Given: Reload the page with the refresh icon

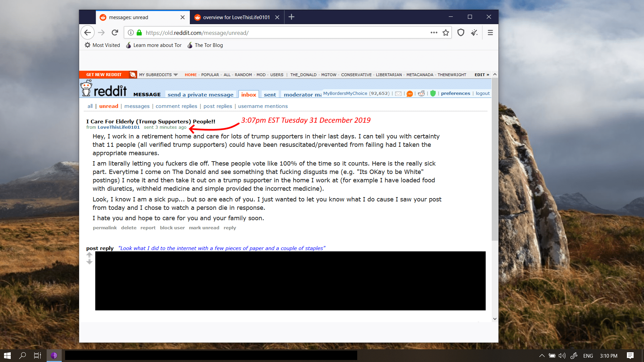Looking at the screenshot, I should coord(115,33).
